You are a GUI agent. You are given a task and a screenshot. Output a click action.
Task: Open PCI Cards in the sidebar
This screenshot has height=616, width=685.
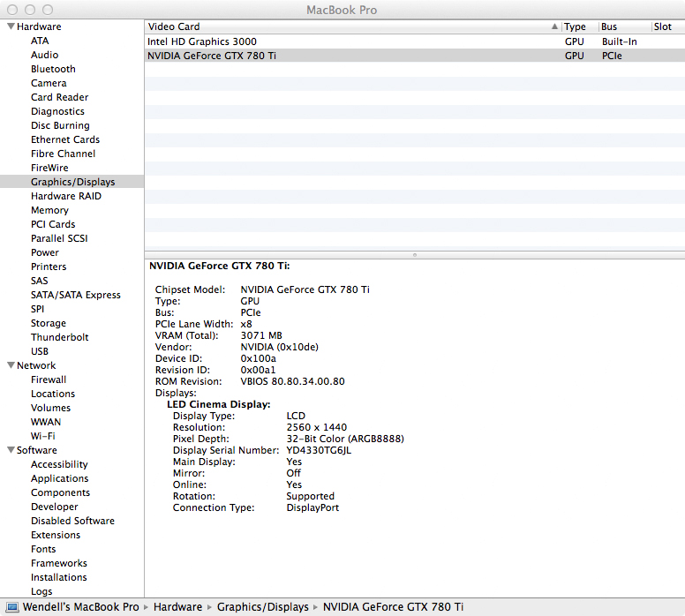pos(53,224)
